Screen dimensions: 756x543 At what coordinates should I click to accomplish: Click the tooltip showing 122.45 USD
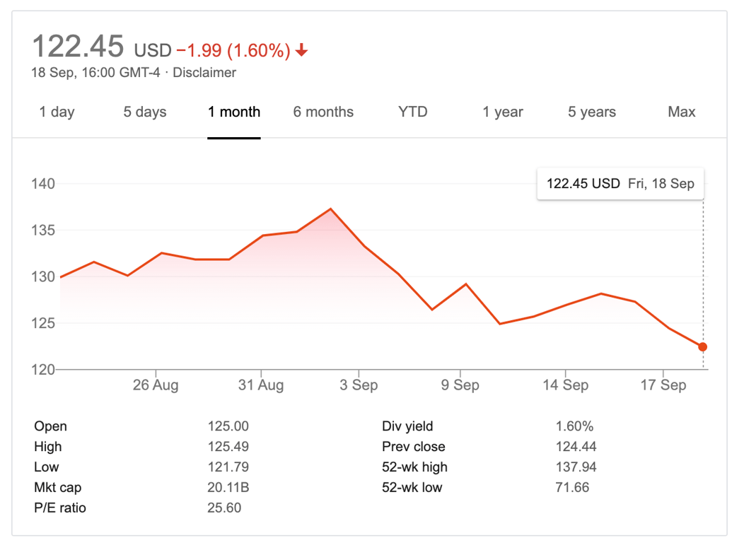[620, 183]
